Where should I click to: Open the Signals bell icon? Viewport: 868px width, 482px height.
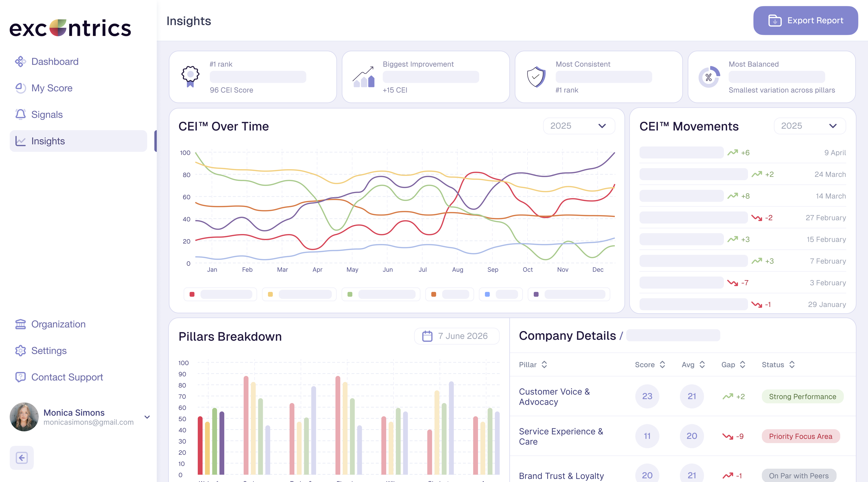tap(20, 114)
